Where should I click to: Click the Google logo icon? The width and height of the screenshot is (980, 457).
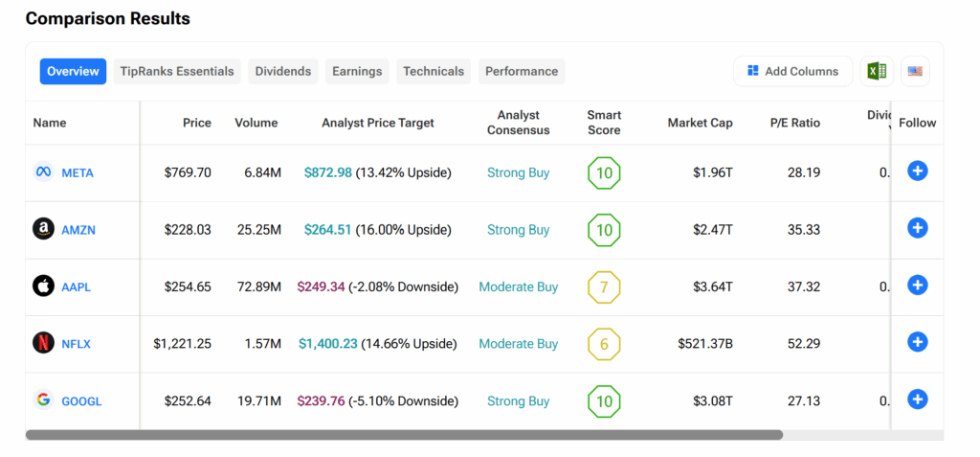[x=43, y=400]
